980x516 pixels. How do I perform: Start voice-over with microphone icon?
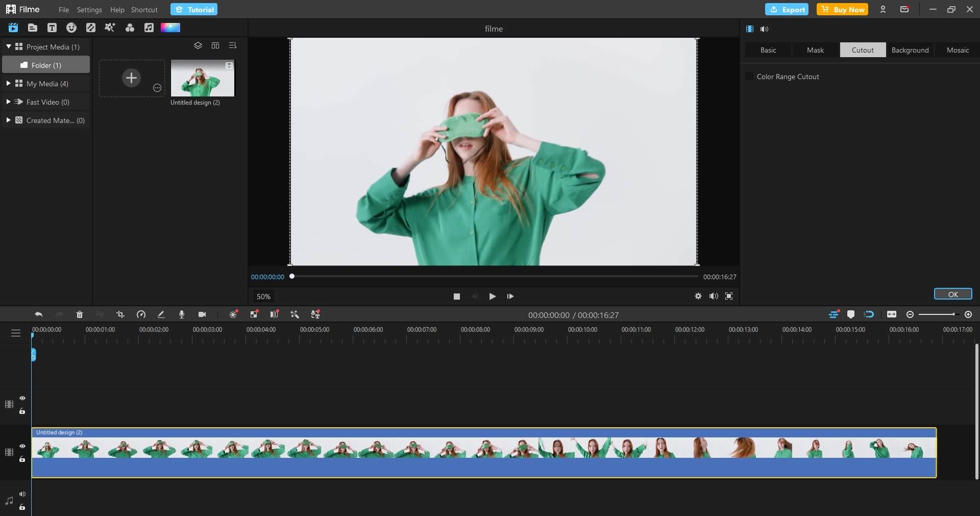click(182, 314)
